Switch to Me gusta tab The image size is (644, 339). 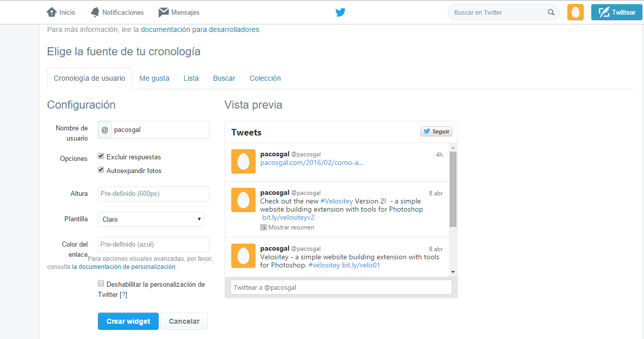154,78
